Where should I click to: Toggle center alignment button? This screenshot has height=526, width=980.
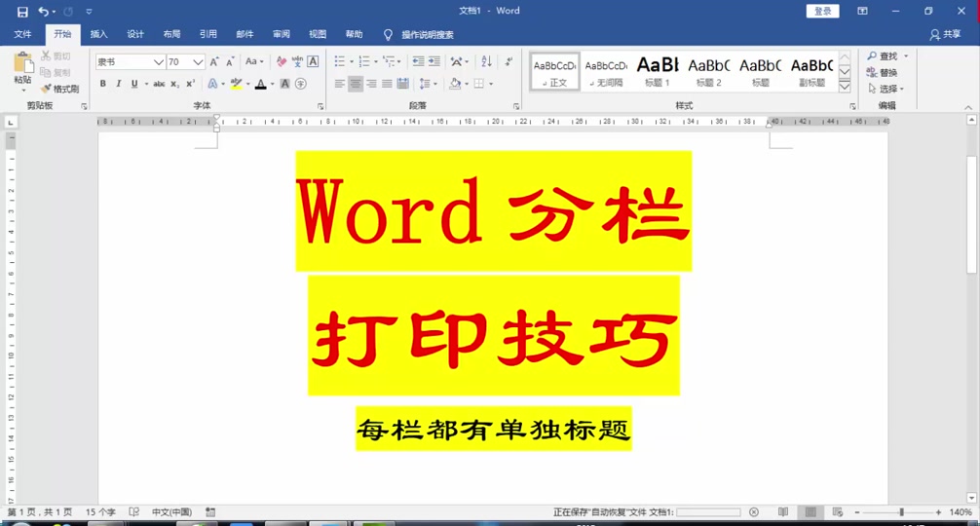click(x=355, y=84)
